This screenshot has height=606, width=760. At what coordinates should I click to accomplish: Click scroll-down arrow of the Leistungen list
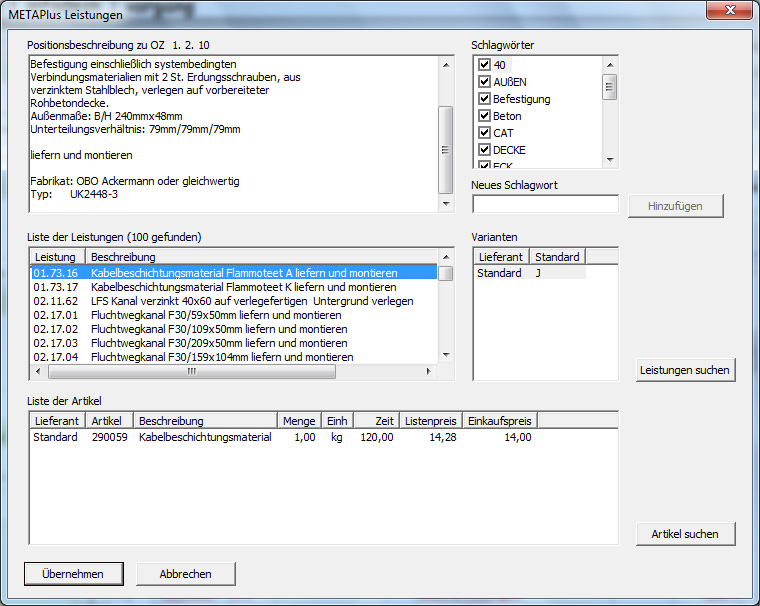tap(446, 355)
